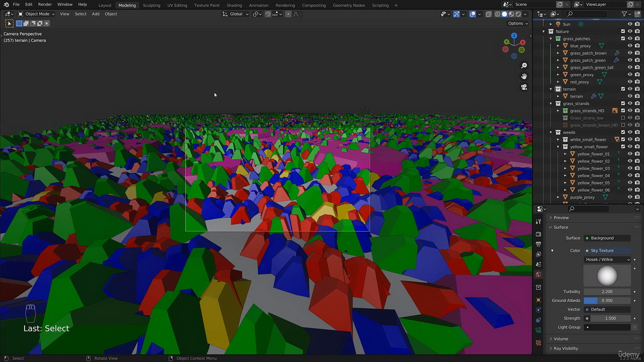644x362 pixels.
Task: Hide blue_proxy with its eye icon
Action: coord(630,46)
